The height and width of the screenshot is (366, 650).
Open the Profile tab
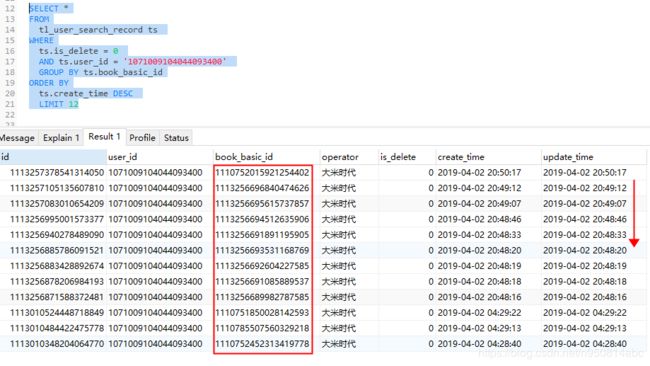[x=142, y=138]
